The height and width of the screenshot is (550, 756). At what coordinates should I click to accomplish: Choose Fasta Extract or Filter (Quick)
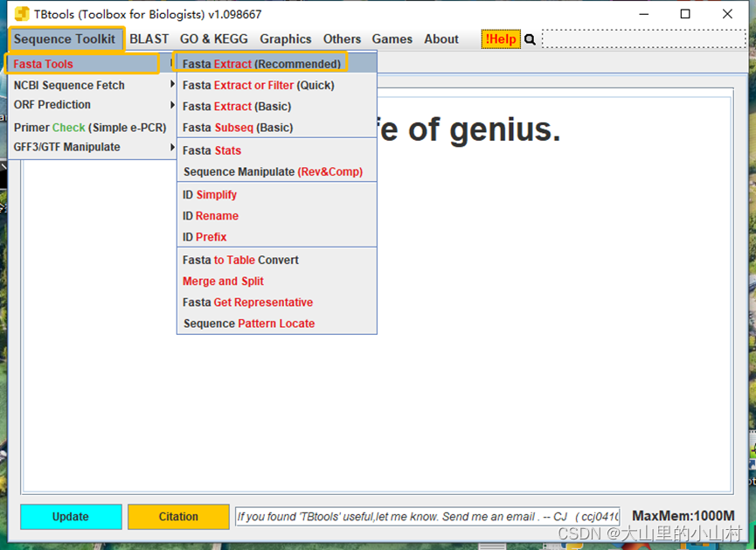277,85
